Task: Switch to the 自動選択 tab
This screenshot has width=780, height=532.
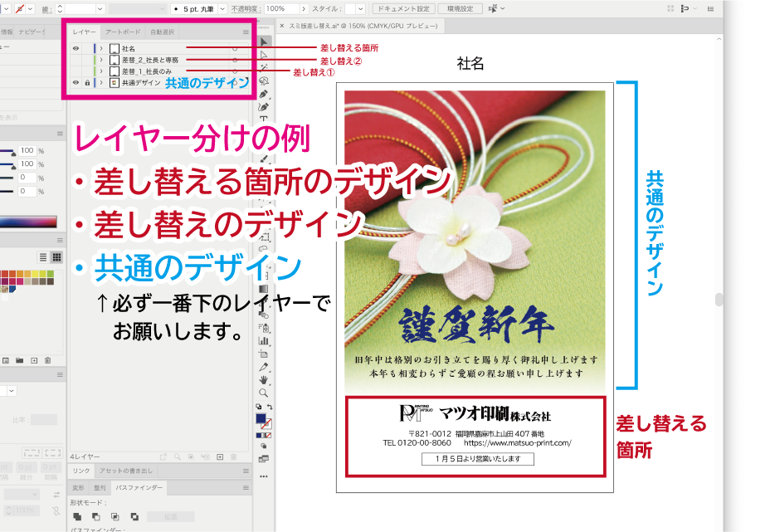Action: tap(162, 32)
